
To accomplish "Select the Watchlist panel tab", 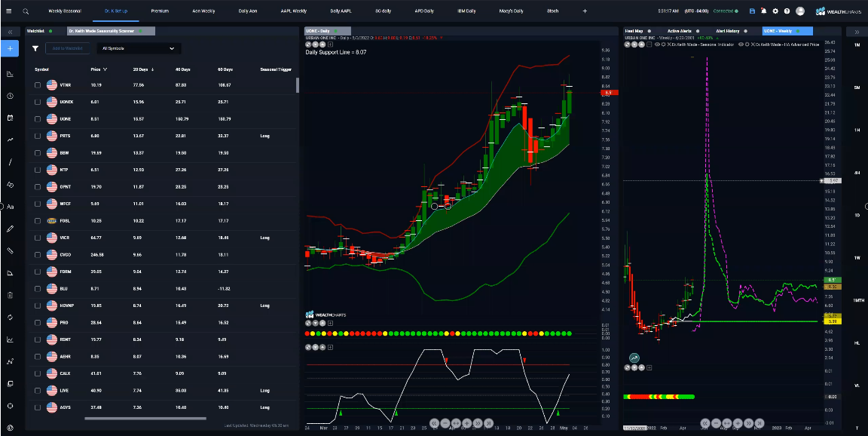I will point(35,32).
